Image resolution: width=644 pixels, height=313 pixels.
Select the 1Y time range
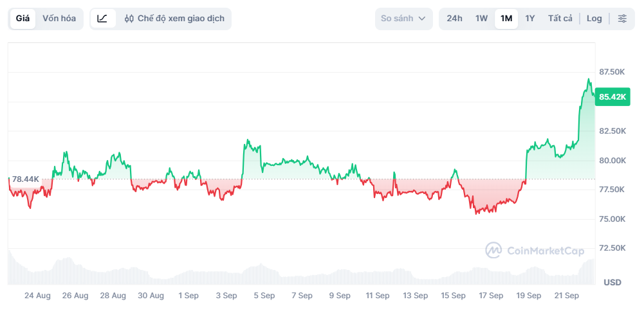point(530,19)
